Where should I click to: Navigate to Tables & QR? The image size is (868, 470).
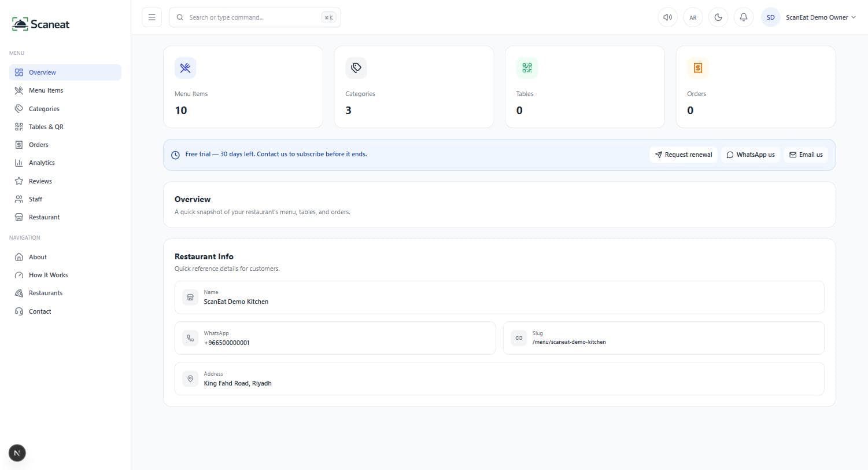[x=65, y=127]
